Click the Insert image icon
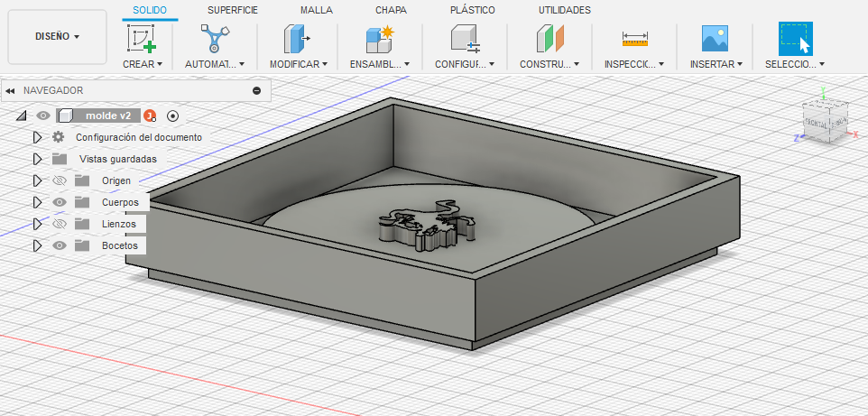 [x=715, y=39]
